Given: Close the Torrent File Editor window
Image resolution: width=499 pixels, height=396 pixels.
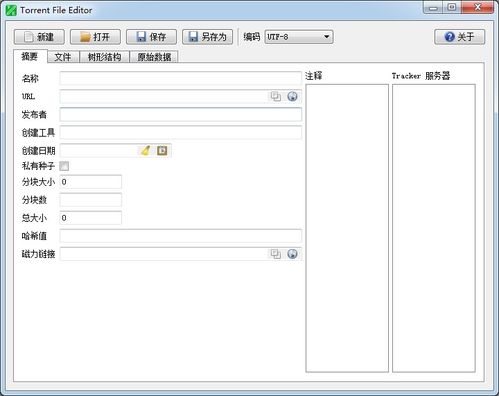Looking at the screenshot, I should [477, 7].
